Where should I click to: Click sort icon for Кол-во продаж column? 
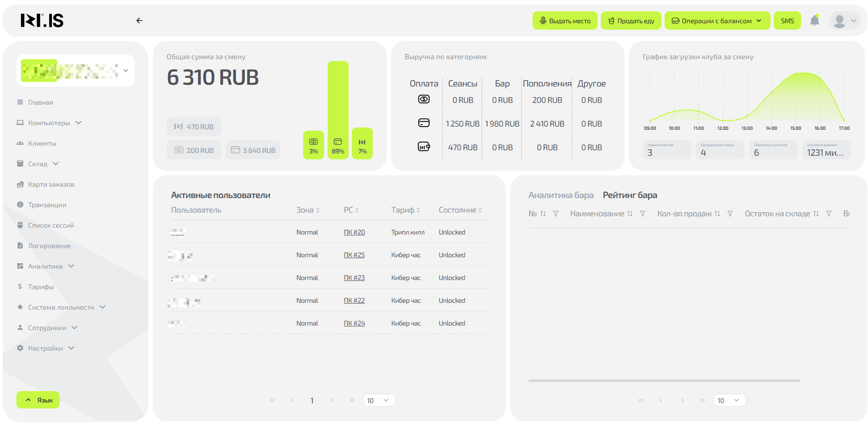(717, 214)
